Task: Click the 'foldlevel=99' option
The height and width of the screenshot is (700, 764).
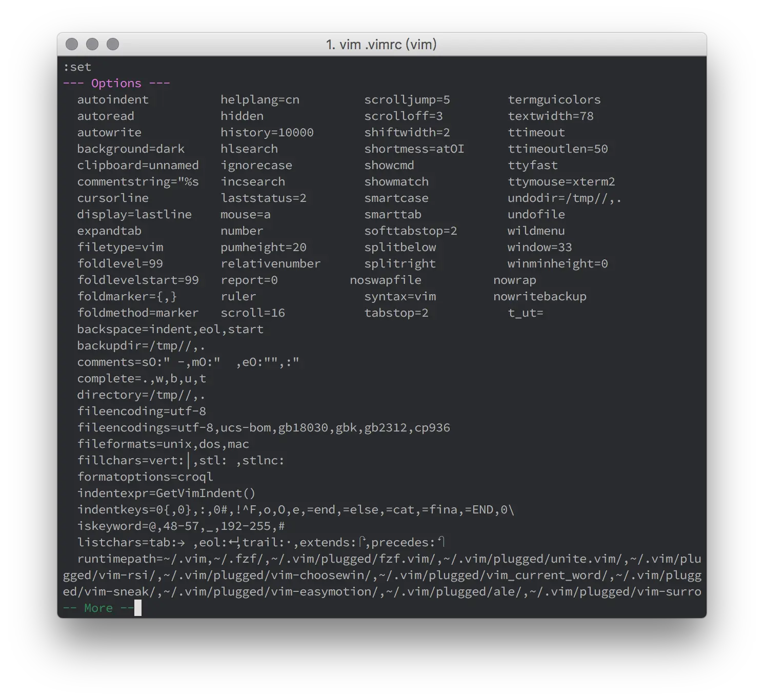Action: [120, 264]
